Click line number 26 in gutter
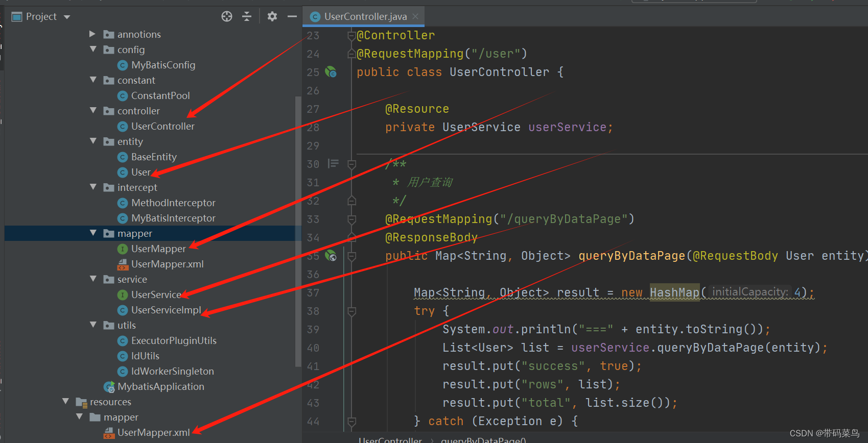868x443 pixels. (x=313, y=91)
